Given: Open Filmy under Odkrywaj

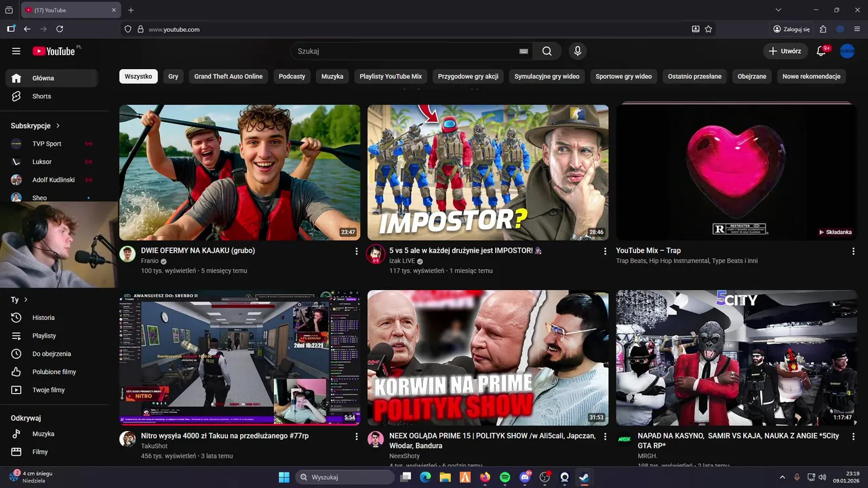Looking at the screenshot, I should pos(52,451).
